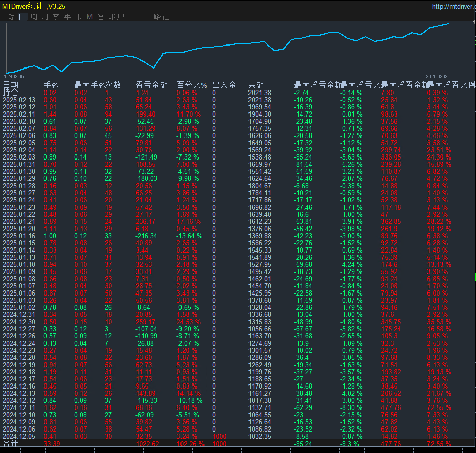Select the 2025.01.16 date row
Screen dimensions: 476x453
[238, 236]
